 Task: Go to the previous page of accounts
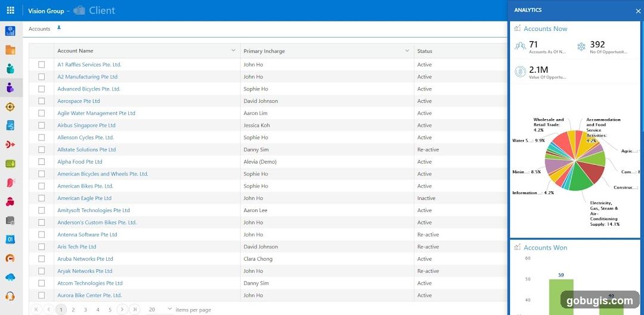point(48,309)
